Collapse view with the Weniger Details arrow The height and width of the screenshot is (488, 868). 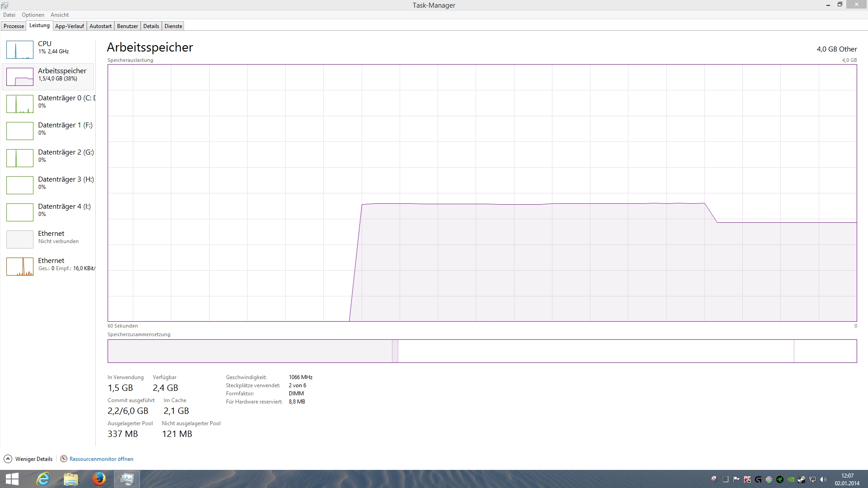pos(8,459)
